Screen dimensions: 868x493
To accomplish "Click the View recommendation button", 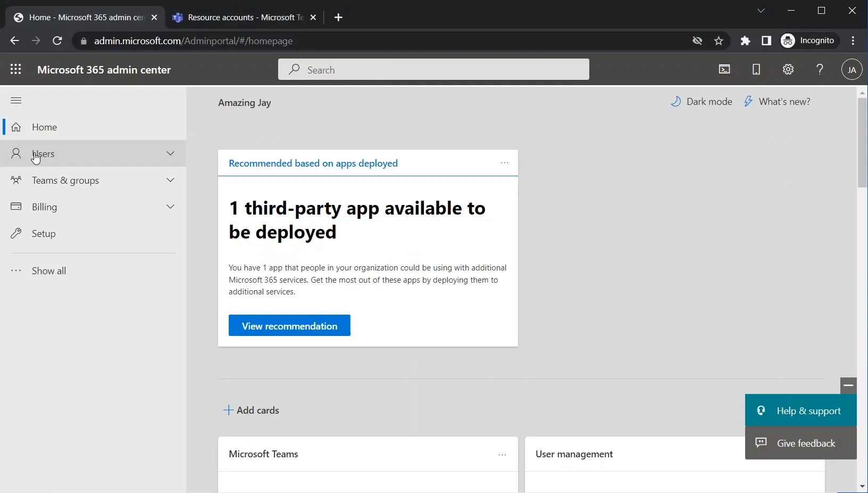I will tap(289, 326).
